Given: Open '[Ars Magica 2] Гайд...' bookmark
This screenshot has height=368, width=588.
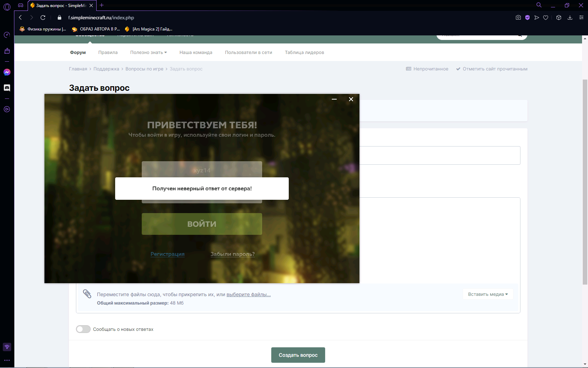Looking at the screenshot, I should [149, 29].
